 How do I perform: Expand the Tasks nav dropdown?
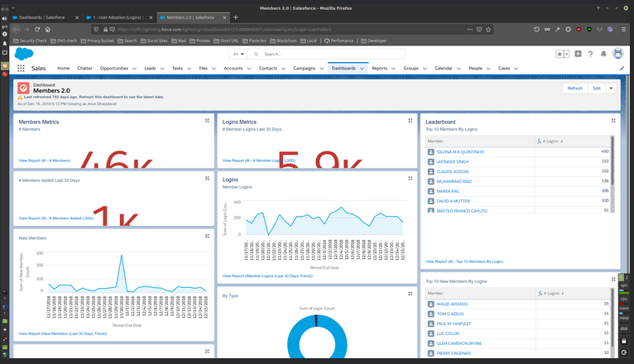click(189, 69)
